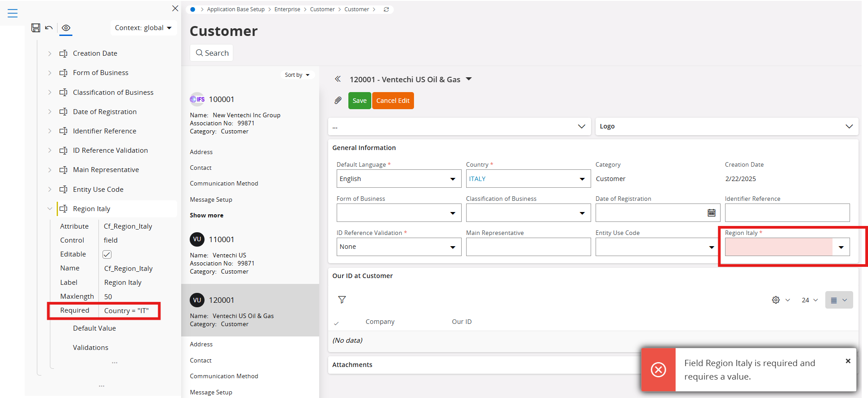Screen dimensions: 868x398
Task: Expand the Creation Date tree node
Action: [49, 53]
